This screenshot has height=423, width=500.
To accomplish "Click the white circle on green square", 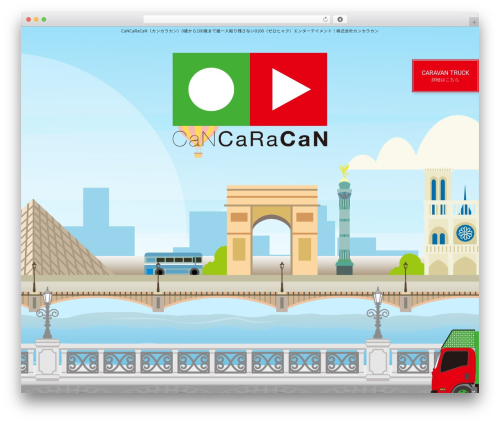I will (211, 89).
